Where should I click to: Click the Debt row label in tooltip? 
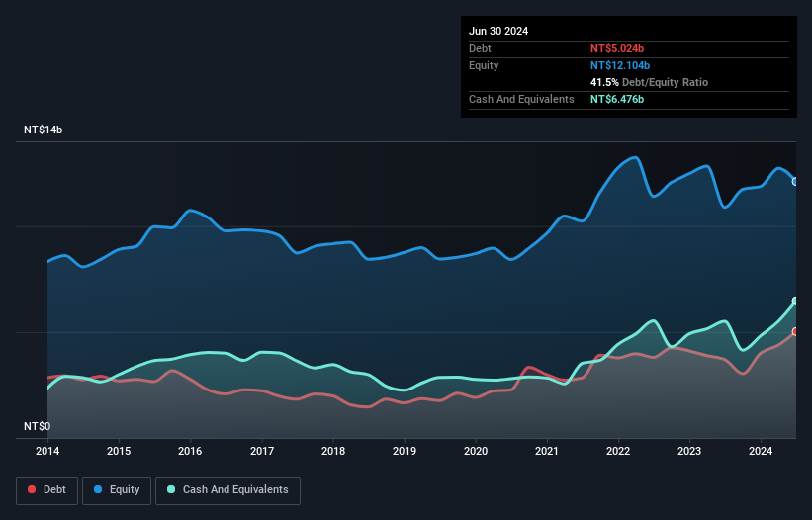pos(480,48)
